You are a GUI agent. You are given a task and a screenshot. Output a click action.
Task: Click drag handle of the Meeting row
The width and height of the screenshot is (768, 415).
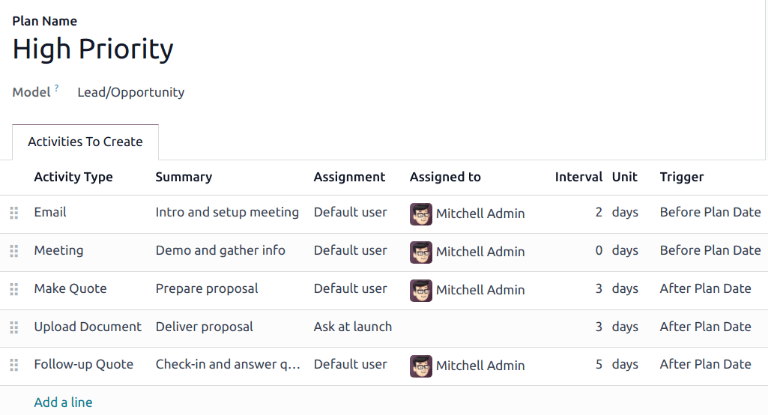14,251
